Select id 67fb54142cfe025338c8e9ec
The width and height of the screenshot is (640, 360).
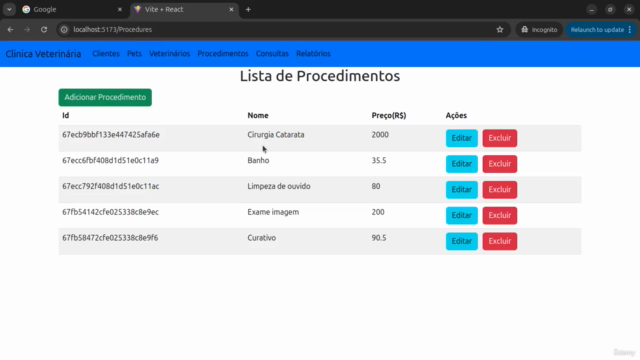click(110, 212)
